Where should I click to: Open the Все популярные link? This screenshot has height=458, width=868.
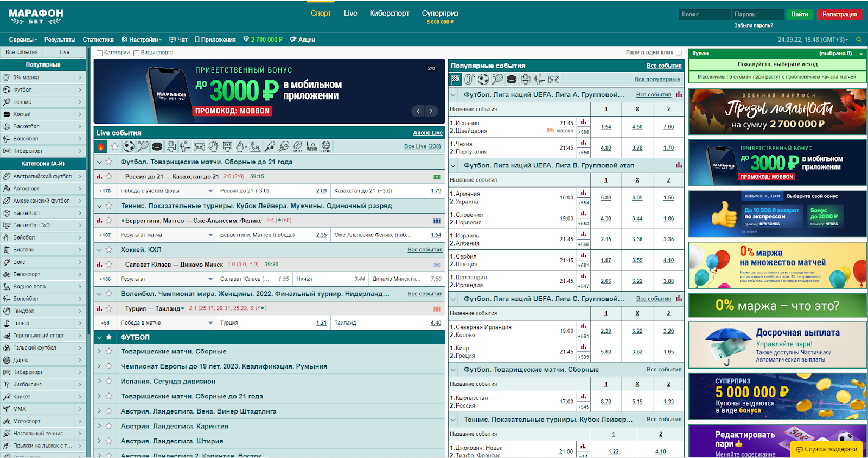coord(657,79)
